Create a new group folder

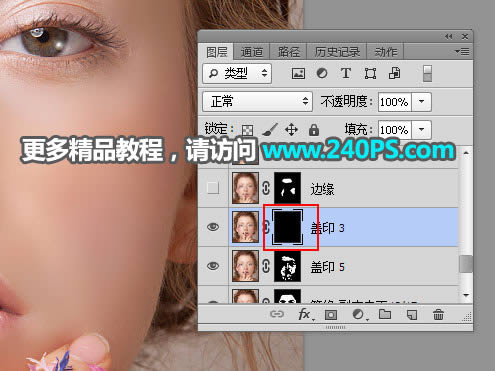pos(385,314)
